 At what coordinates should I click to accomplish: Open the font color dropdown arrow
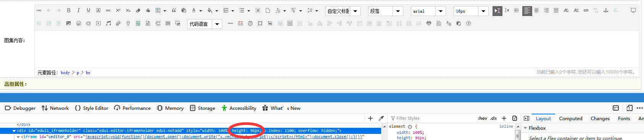(x=201, y=11)
